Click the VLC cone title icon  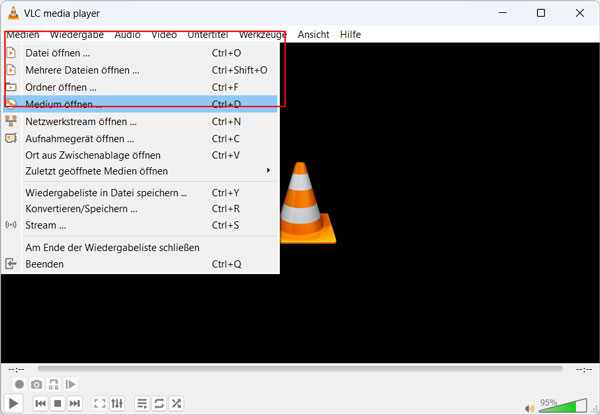[13, 13]
